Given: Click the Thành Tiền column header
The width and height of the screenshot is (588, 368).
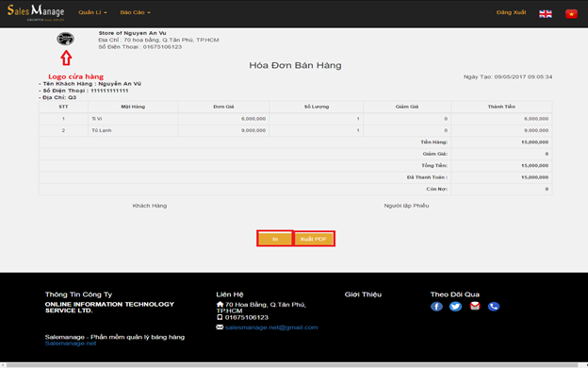Looking at the screenshot, I should (x=501, y=107).
